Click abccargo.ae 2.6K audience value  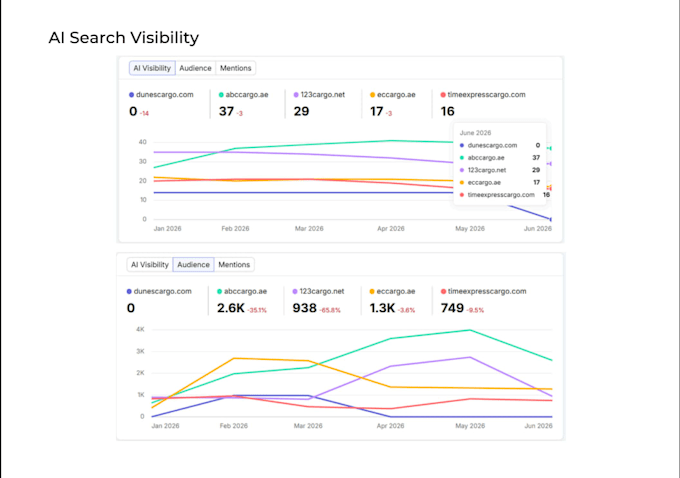point(231,308)
